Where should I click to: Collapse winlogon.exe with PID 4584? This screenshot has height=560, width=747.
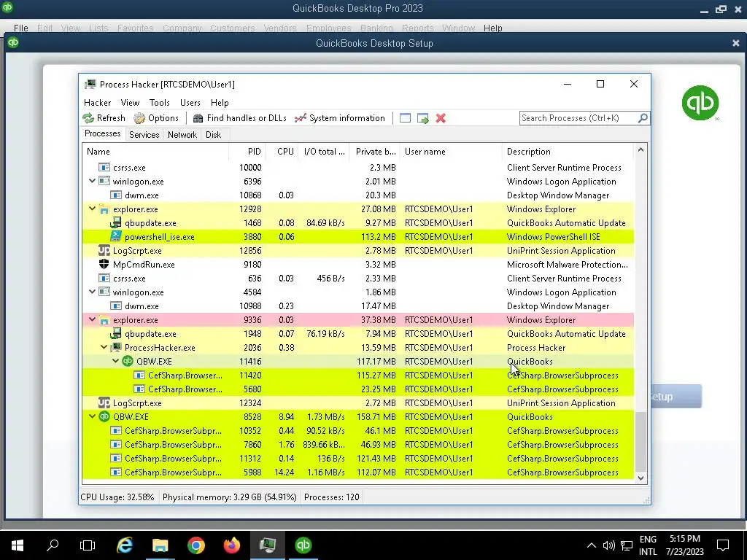click(x=92, y=292)
